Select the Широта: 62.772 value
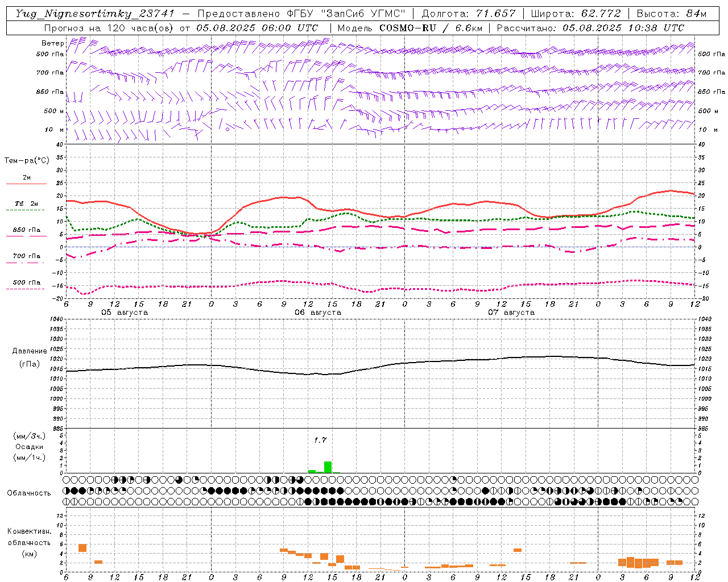Image resolution: width=728 pixels, height=582 pixels. (x=576, y=14)
